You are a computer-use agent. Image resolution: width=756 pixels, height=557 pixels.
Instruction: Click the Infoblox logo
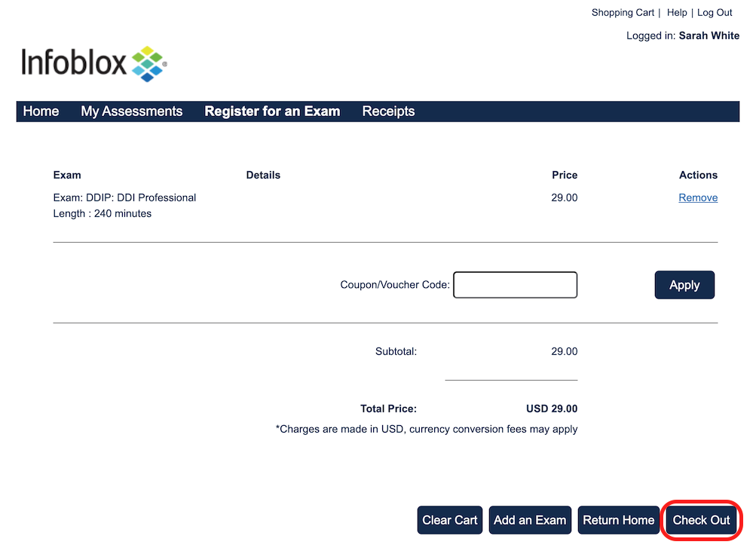(94, 63)
